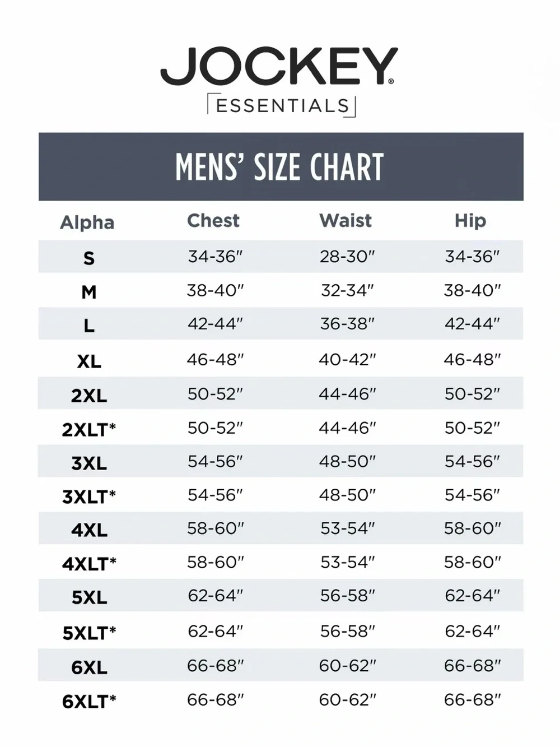560x747 pixels.
Task: Click waist value 53-54 in 4XL row
Action: [x=347, y=528]
